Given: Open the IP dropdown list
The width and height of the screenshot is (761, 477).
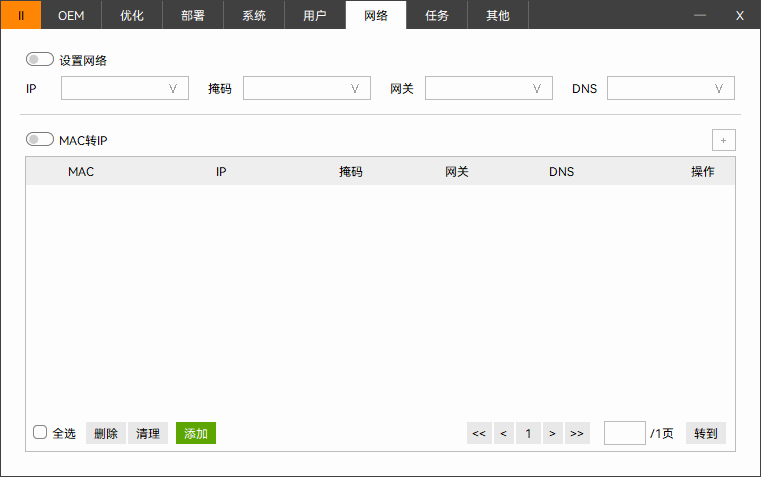Looking at the screenshot, I should click(x=125, y=89).
